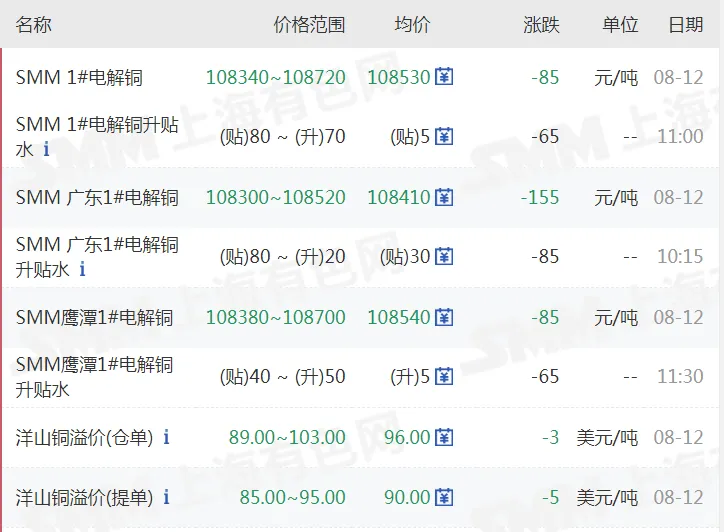Open price history icon beside (贴)30
The width and height of the screenshot is (724, 532).
(444, 257)
